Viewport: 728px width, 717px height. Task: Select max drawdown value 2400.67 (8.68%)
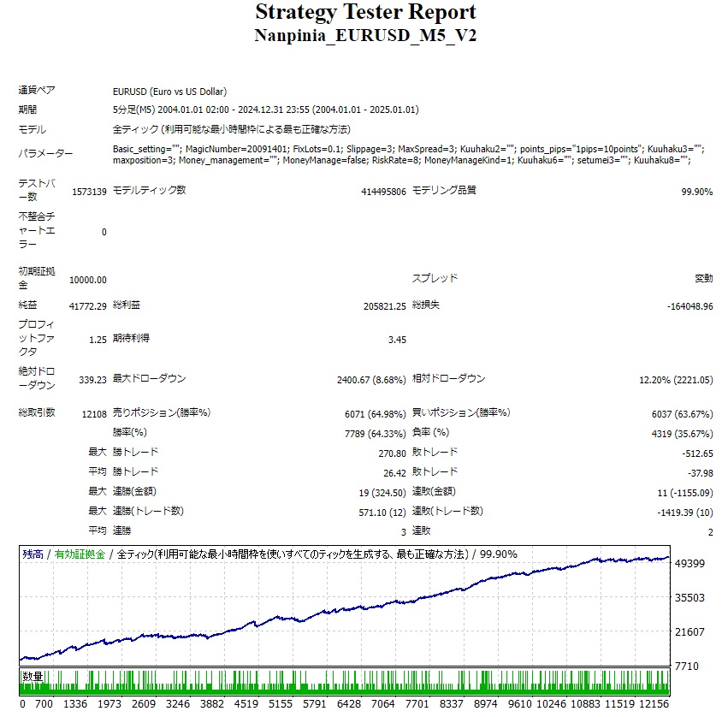point(371,380)
